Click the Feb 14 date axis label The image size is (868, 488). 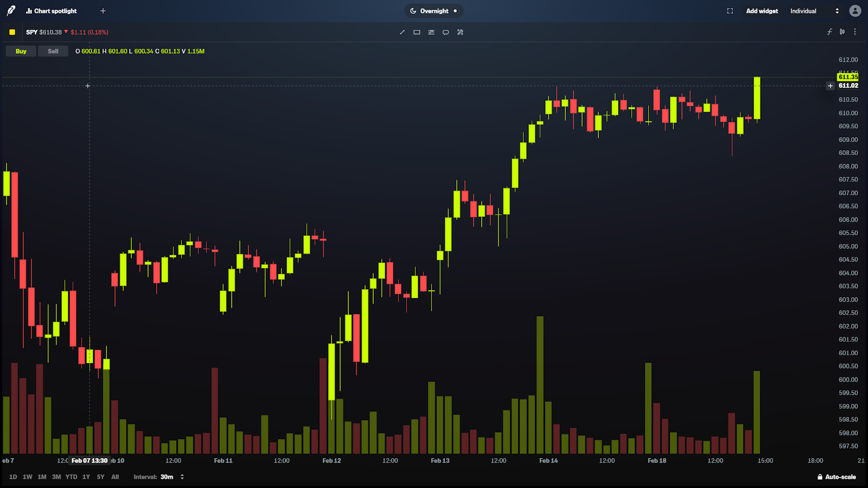coord(548,461)
